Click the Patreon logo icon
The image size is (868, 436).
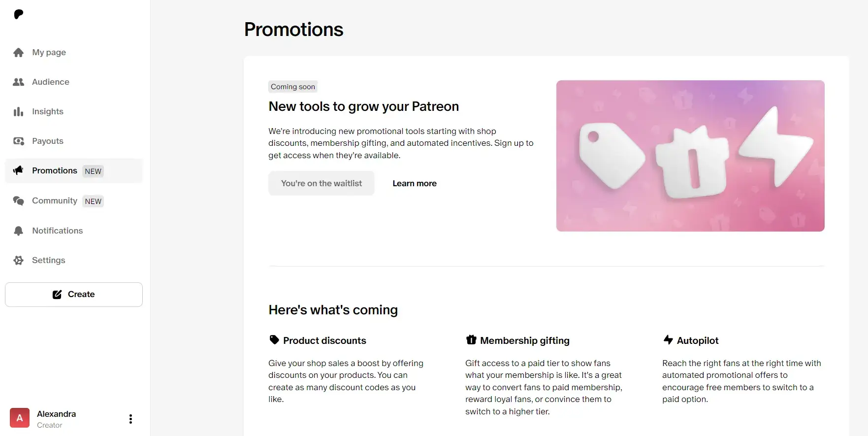coord(19,14)
